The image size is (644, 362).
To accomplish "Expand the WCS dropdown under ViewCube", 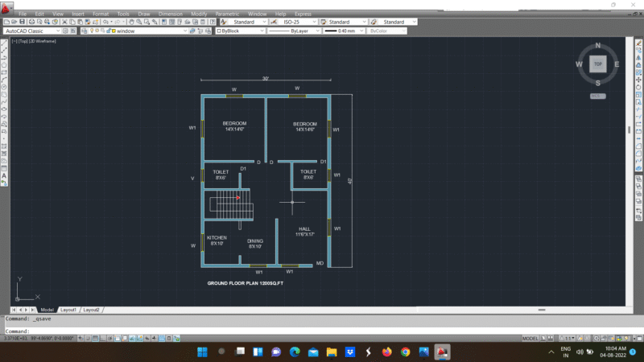I will coord(598,96).
